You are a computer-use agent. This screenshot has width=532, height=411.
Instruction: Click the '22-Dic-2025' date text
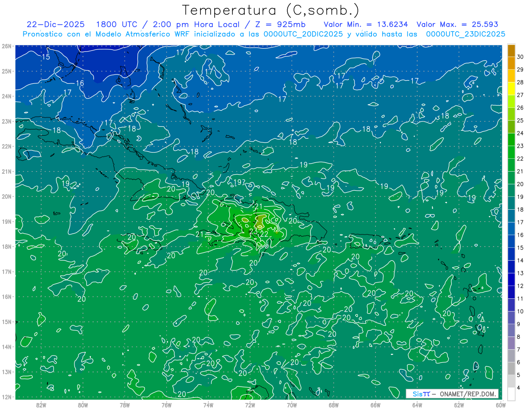point(56,24)
